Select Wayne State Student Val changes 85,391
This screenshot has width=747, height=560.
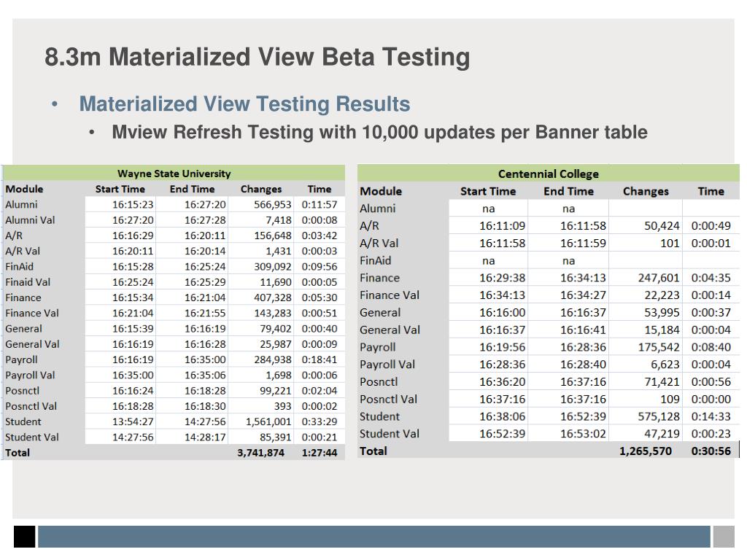pos(275,437)
